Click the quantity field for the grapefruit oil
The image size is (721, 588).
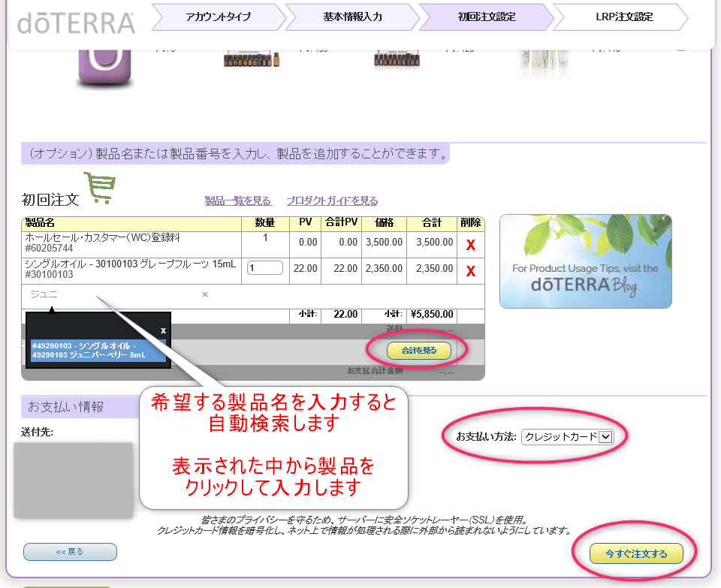tap(264, 268)
